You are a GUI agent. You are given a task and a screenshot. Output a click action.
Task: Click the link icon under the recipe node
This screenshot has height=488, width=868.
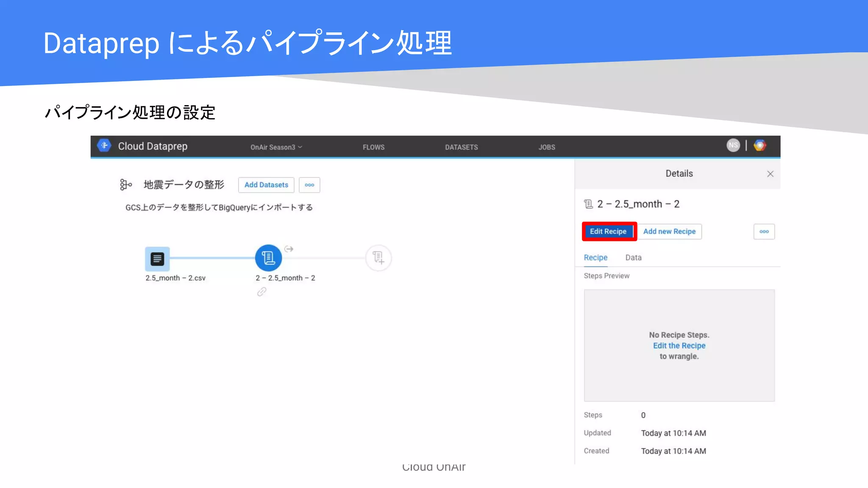click(262, 291)
